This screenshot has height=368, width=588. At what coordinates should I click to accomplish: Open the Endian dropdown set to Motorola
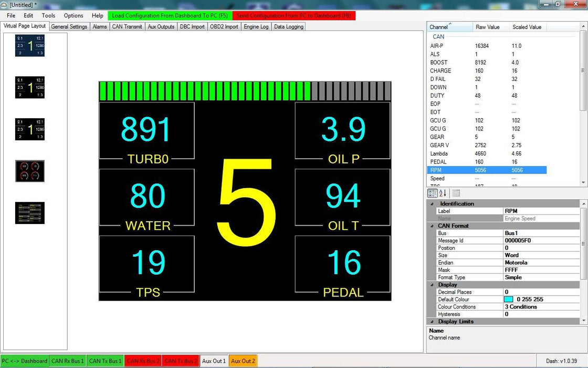[541, 262]
